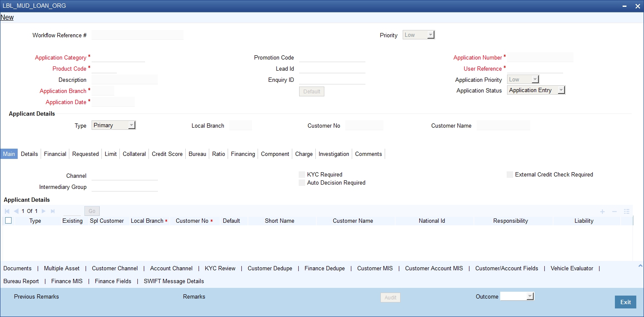Click the User Reference field
644x317 pixels.
(535, 69)
